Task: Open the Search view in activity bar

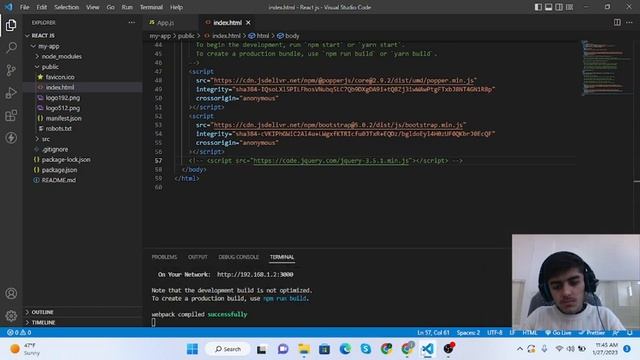Action: tap(11, 47)
